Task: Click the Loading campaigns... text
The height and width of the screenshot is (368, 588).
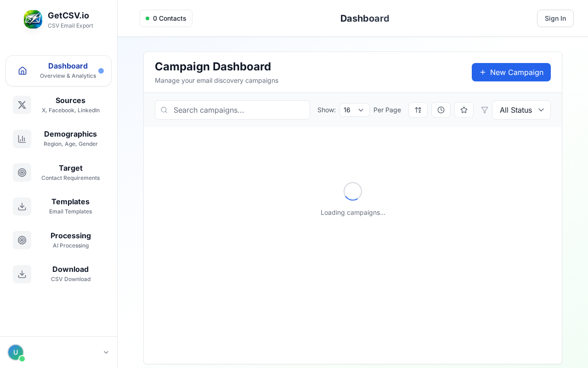Action: click(353, 213)
